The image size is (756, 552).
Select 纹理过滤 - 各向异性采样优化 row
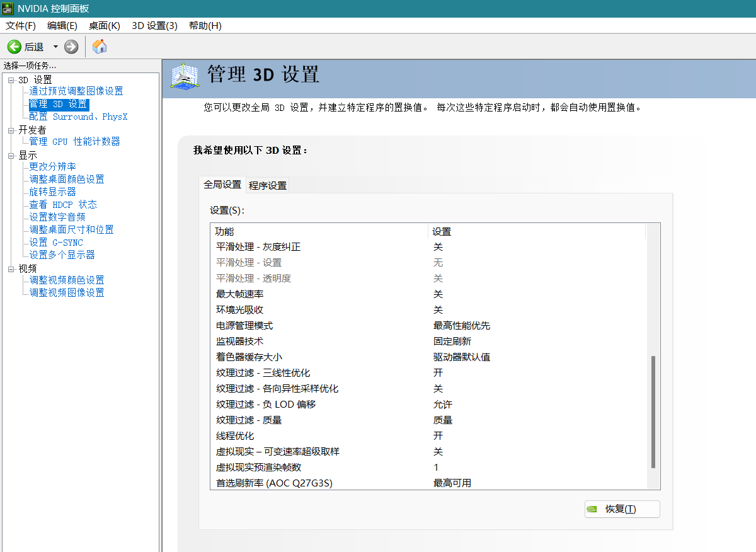[428, 389]
